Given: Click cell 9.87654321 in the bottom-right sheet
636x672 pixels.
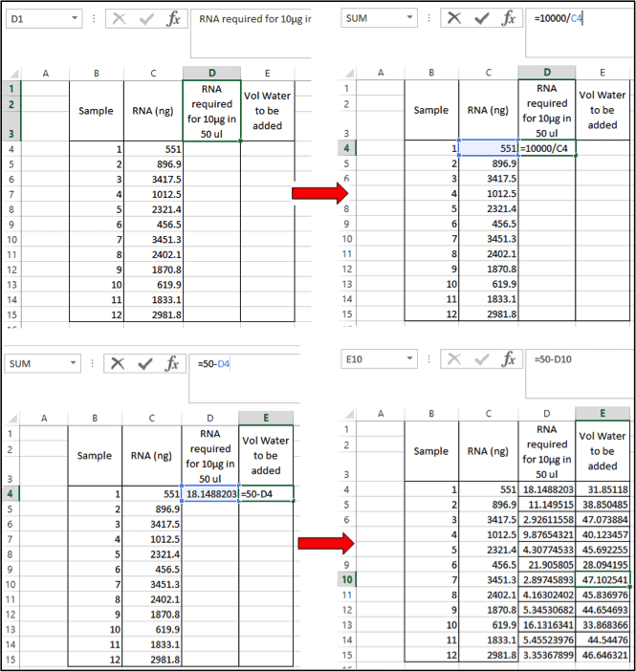Looking at the screenshot, I should (x=547, y=534).
